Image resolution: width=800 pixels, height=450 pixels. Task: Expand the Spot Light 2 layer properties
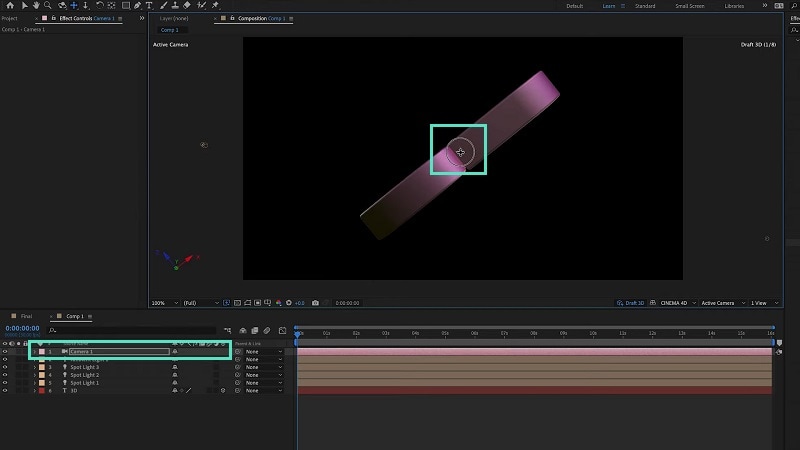[x=34, y=375]
